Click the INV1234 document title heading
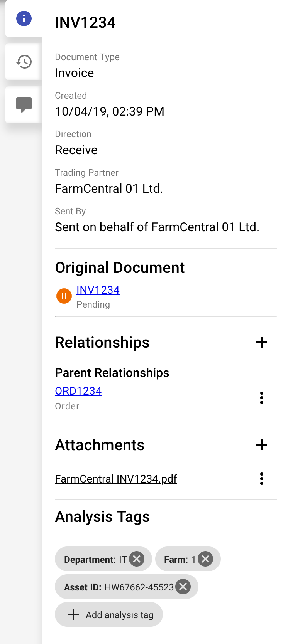This screenshot has height=644, width=288. (x=85, y=22)
